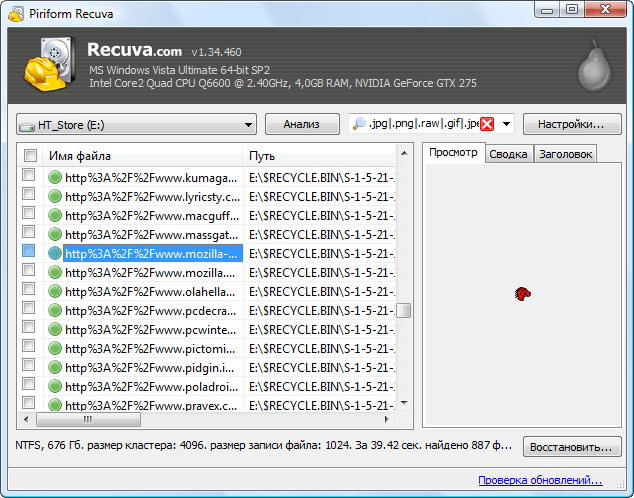The image size is (634, 498).
Task: Close the Piriform Recuva window
Action: click(605, 10)
